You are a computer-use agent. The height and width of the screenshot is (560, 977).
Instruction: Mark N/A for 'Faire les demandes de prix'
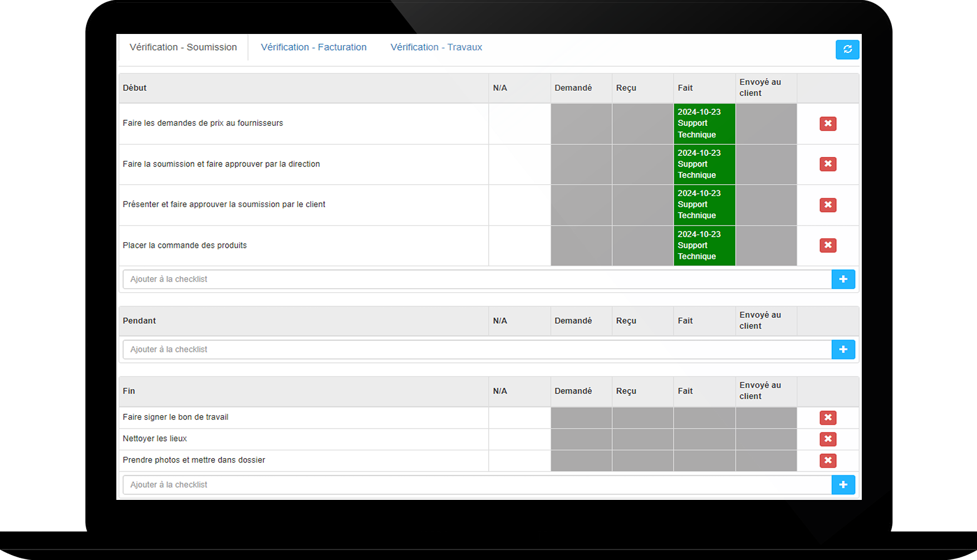pos(519,124)
